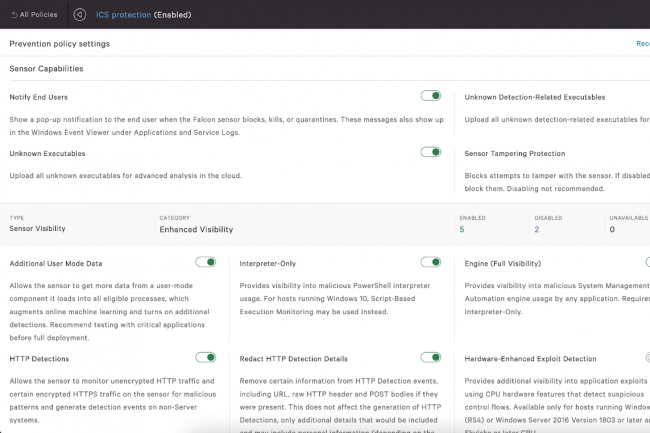Switch off the Interpreter-Only toggle

[x=430, y=262]
